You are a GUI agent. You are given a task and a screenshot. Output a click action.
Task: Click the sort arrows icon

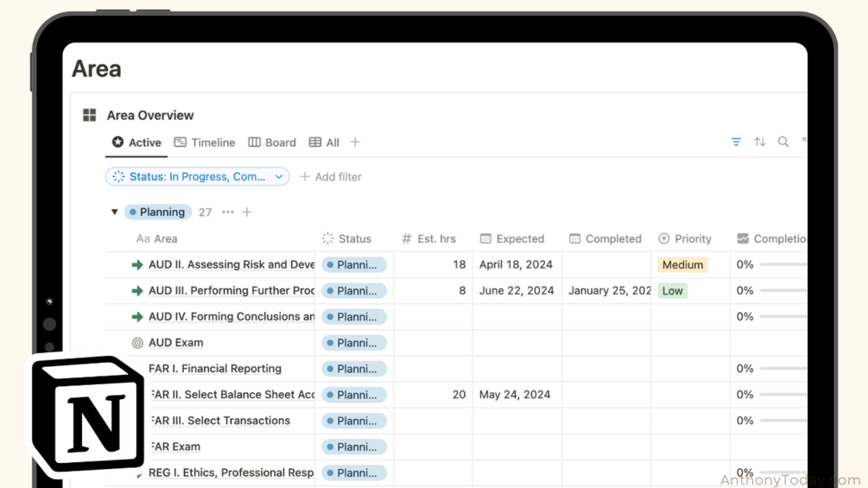click(x=760, y=142)
